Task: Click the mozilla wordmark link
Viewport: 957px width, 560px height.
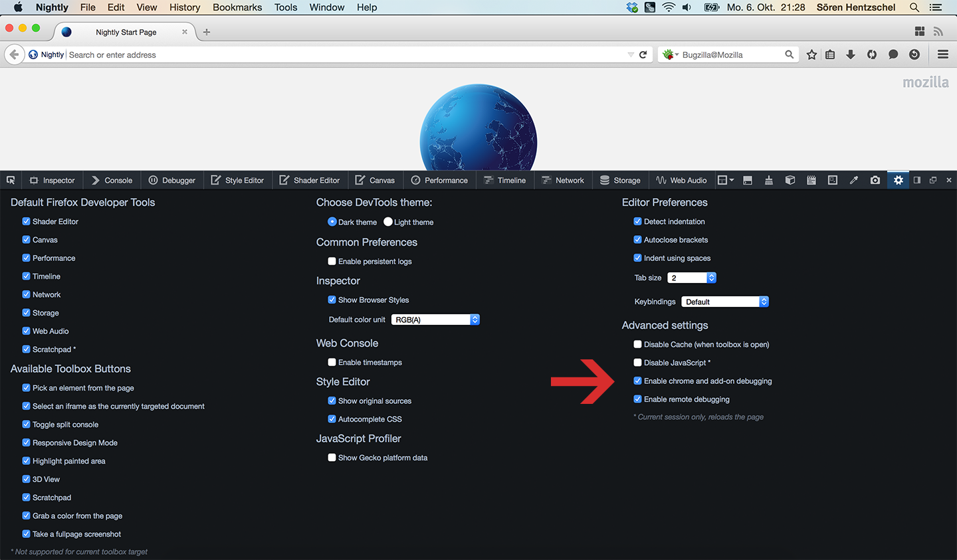Action: point(926,82)
